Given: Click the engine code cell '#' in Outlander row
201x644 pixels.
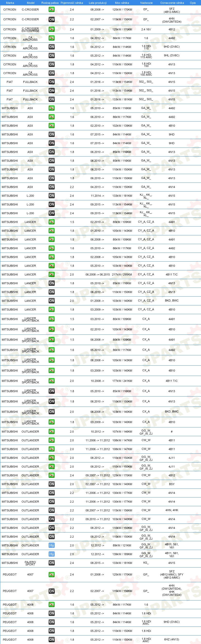Looking at the screenshot, I should click(x=172, y=432).
